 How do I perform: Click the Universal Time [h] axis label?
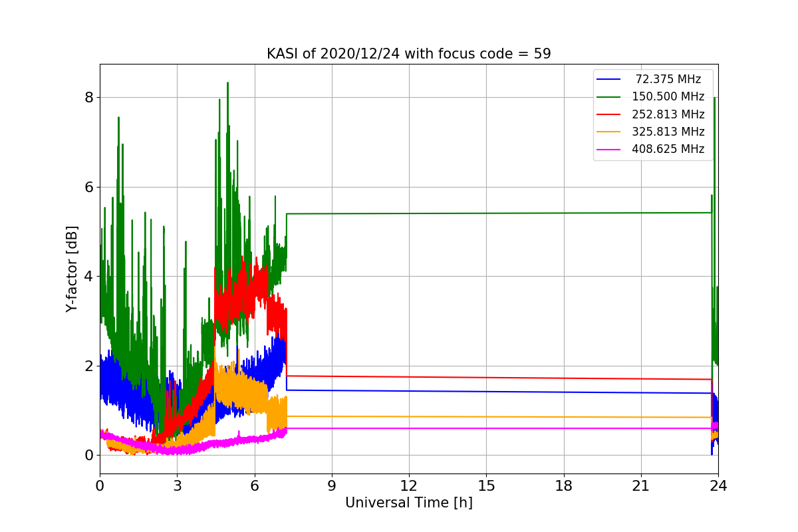click(x=408, y=503)
